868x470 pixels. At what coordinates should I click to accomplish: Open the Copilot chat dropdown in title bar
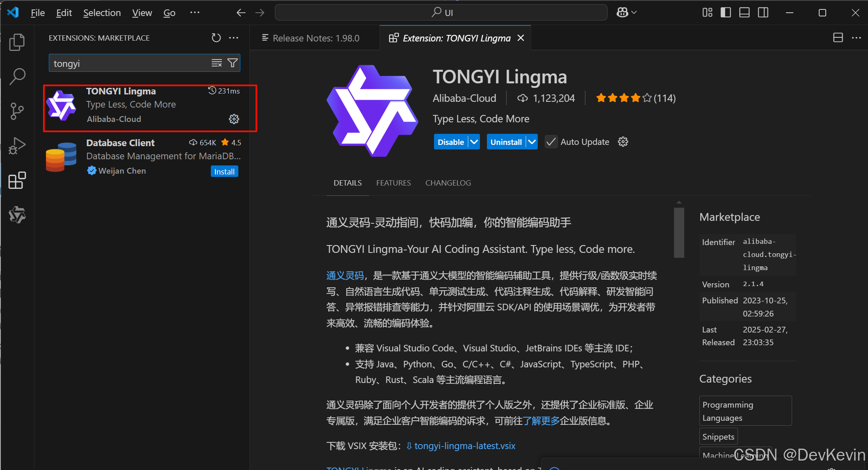pyautogui.click(x=634, y=13)
